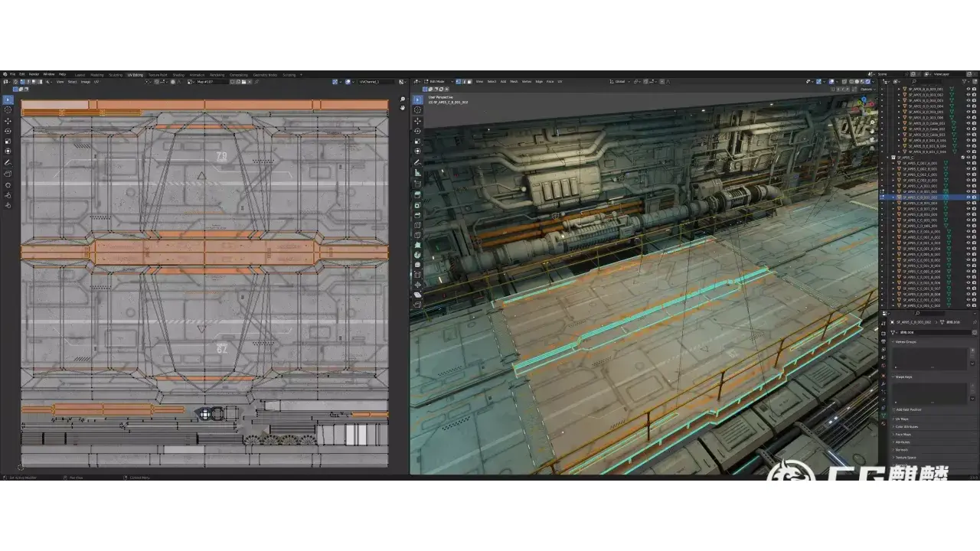Choose the Annotate tool in UV editor

pos(8,162)
